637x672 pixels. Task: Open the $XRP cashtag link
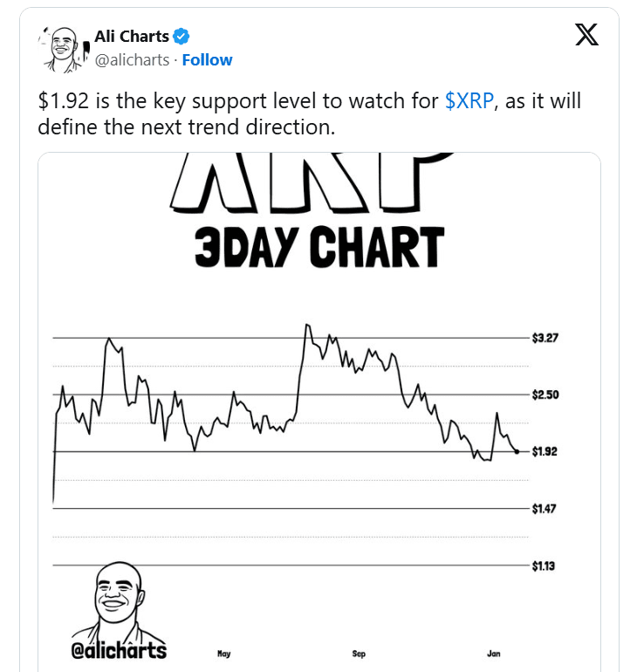click(469, 101)
